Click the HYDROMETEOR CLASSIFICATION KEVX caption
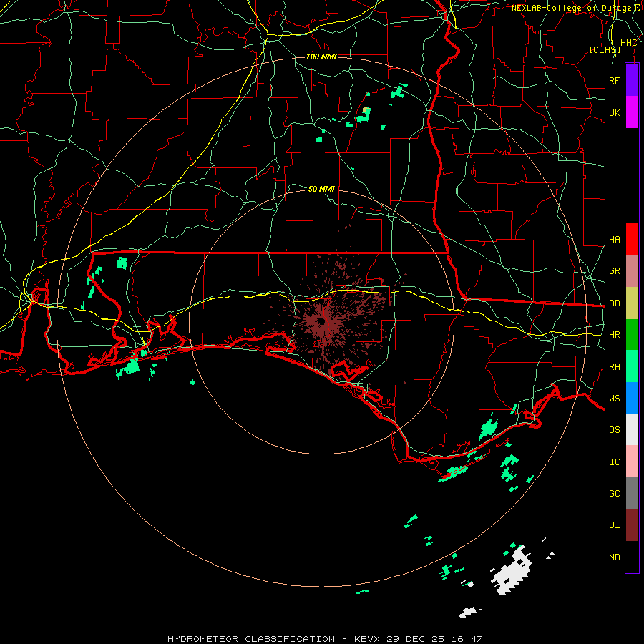The width and height of the screenshot is (644, 644). pyautogui.click(x=325, y=639)
